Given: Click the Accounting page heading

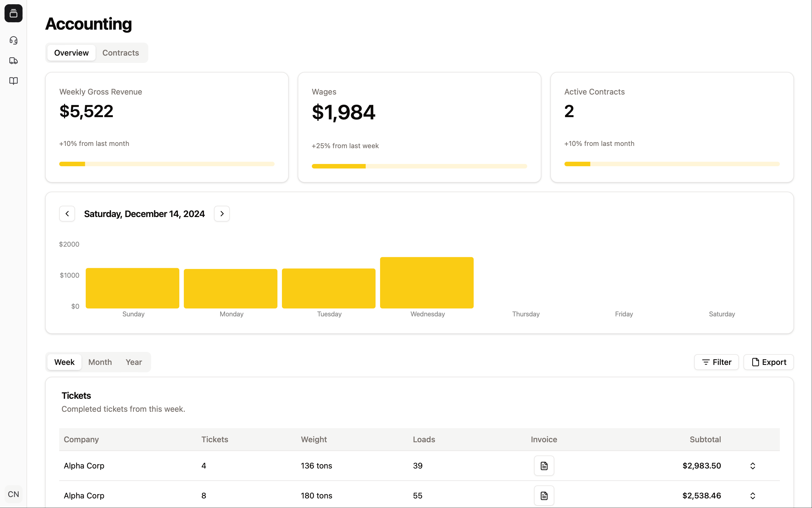Looking at the screenshot, I should click(x=89, y=24).
